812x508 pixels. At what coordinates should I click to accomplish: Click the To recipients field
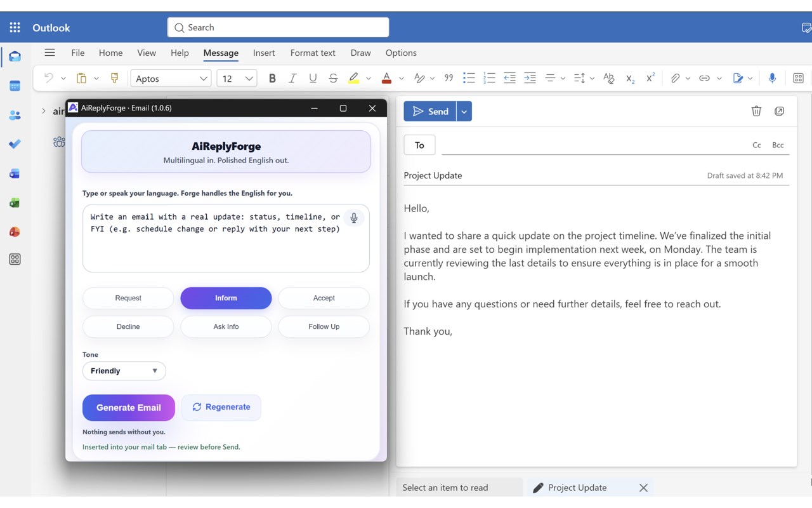click(593, 145)
